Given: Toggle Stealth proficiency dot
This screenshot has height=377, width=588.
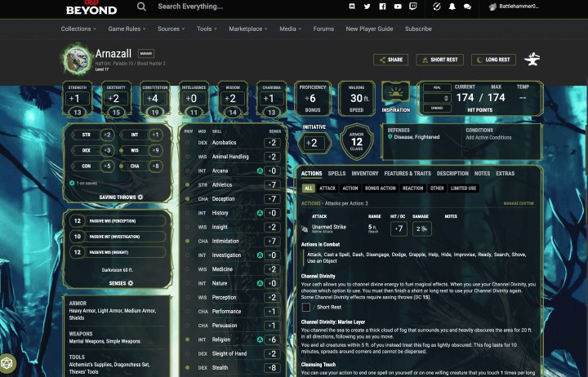Looking at the screenshot, I should 189,368.
